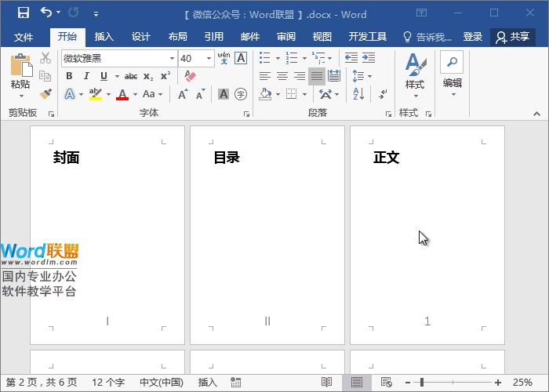Viewport: 549px width, 392px height.
Task: Cut selection with scissors icon
Action: (45, 58)
